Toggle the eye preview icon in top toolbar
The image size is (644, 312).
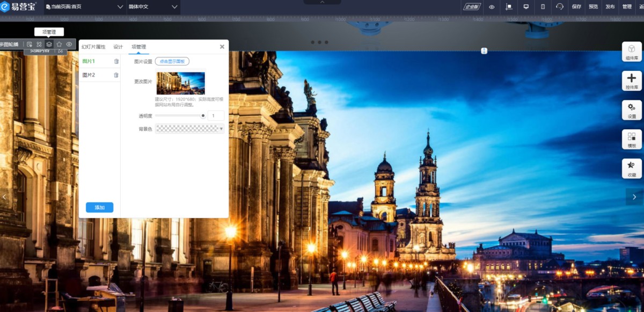point(492,7)
